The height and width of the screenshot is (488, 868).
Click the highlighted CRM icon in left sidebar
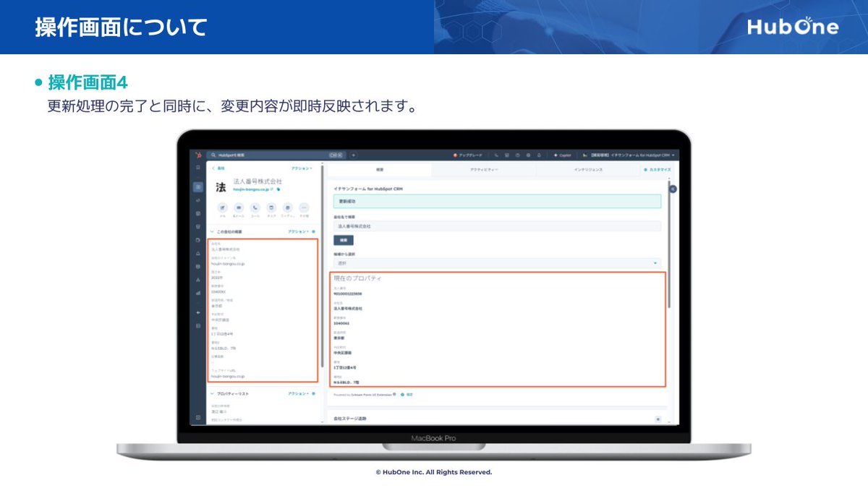[198, 187]
